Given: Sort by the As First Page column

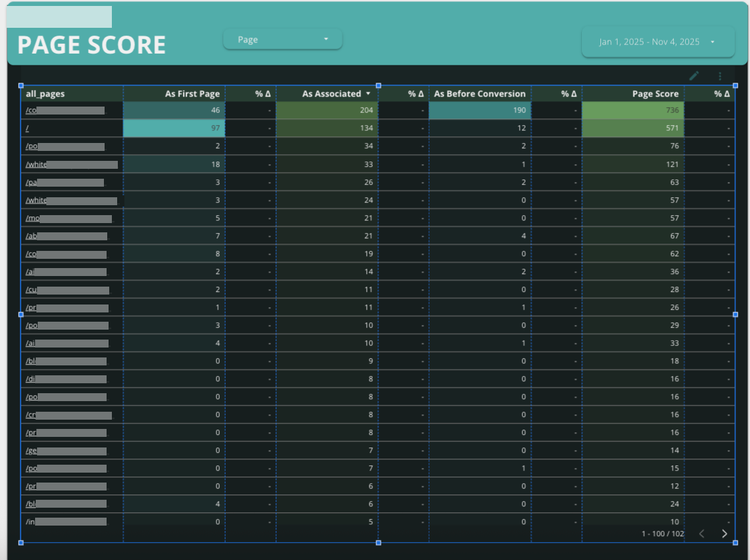Looking at the screenshot, I should 192,93.
